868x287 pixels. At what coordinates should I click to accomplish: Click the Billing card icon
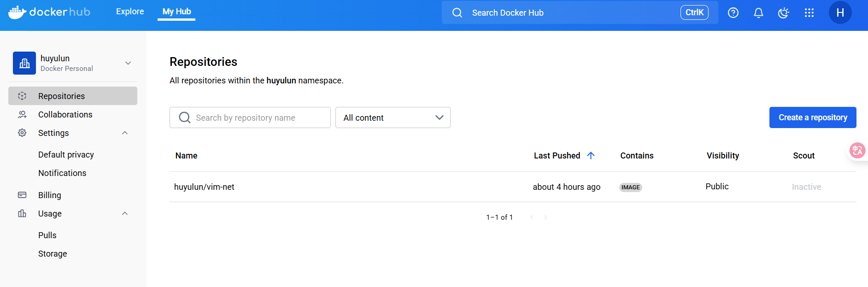coord(22,195)
